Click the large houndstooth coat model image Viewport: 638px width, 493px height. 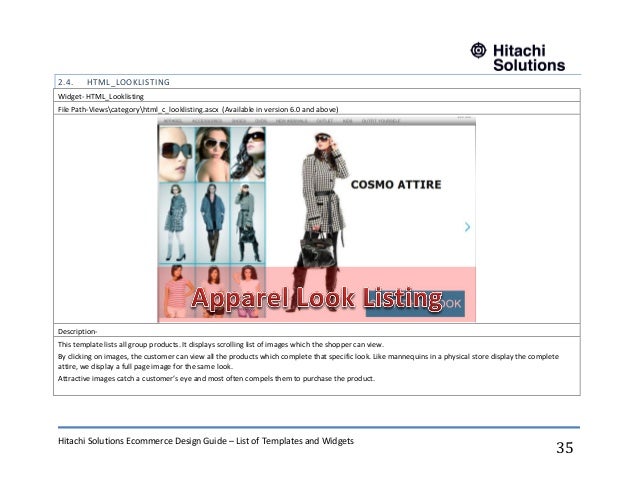point(323,222)
